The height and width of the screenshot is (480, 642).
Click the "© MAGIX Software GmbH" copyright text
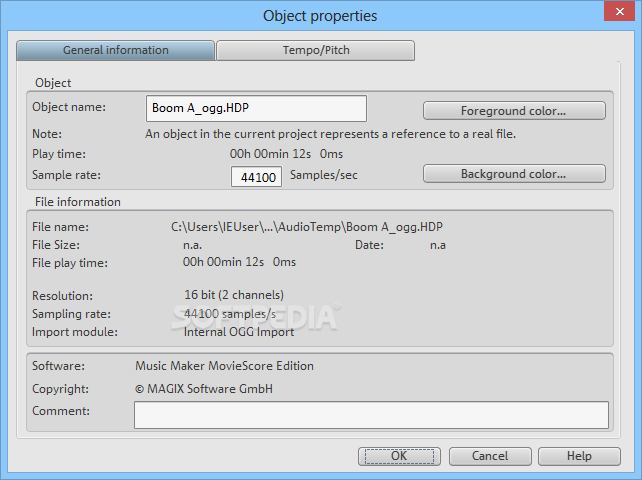pyautogui.click(x=203, y=389)
